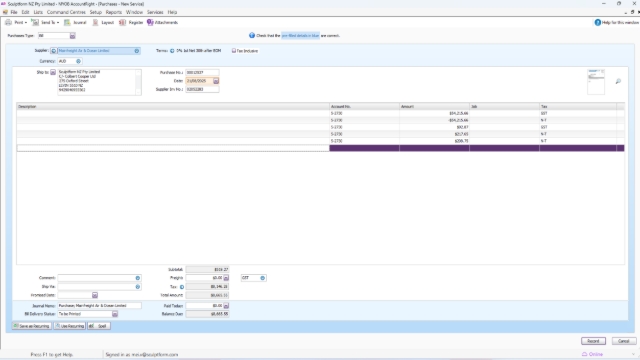Image resolution: width=640 pixels, height=360 pixels.
Task: Open the Services menu
Action: (155, 12)
